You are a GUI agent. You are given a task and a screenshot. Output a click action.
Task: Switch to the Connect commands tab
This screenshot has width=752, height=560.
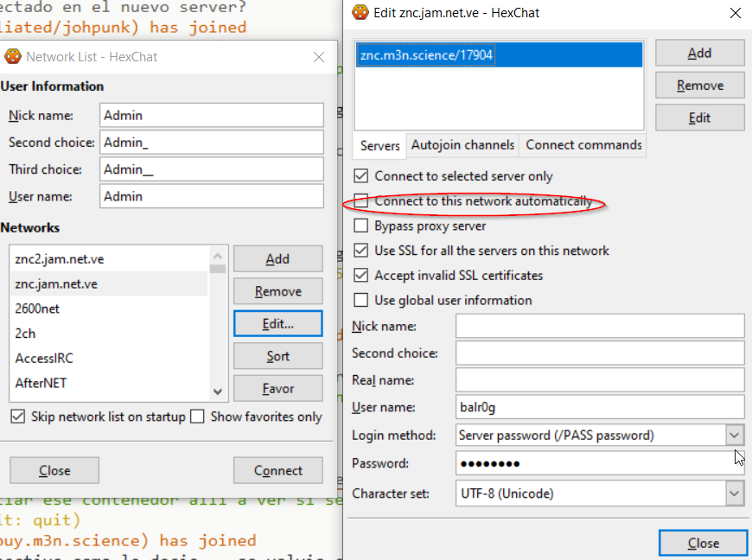(583, 145)
